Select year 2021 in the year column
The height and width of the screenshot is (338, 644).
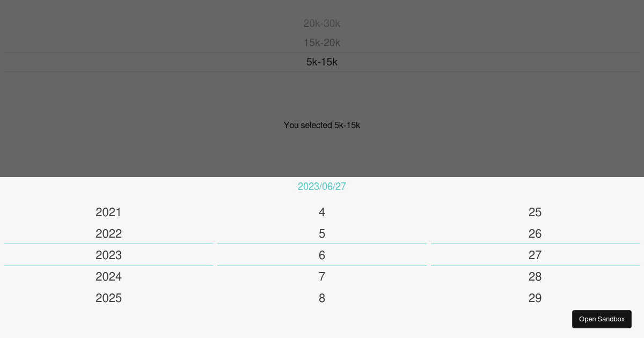coord(108,212)
